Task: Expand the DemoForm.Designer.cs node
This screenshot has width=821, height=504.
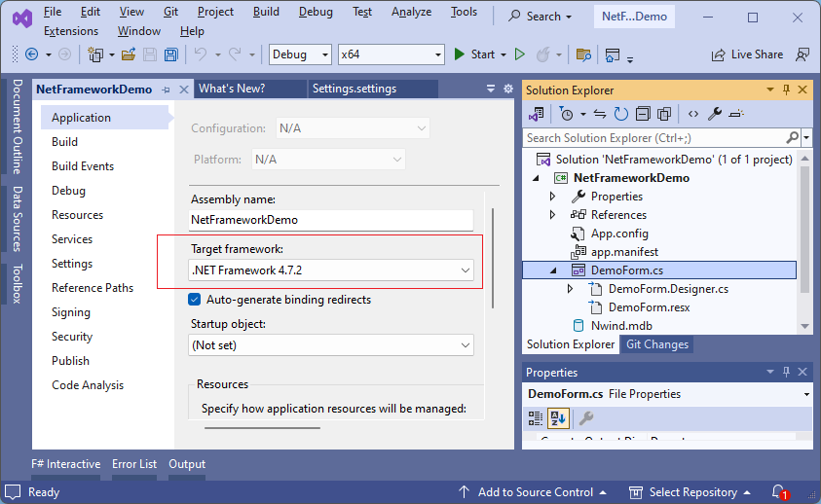Action: click(x=570, y=289)
